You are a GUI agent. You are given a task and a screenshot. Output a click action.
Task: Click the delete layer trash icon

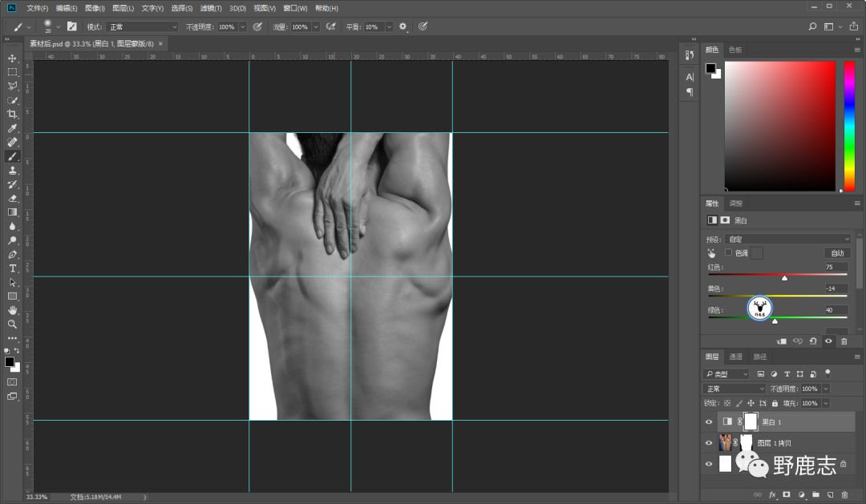pos(844,494)
